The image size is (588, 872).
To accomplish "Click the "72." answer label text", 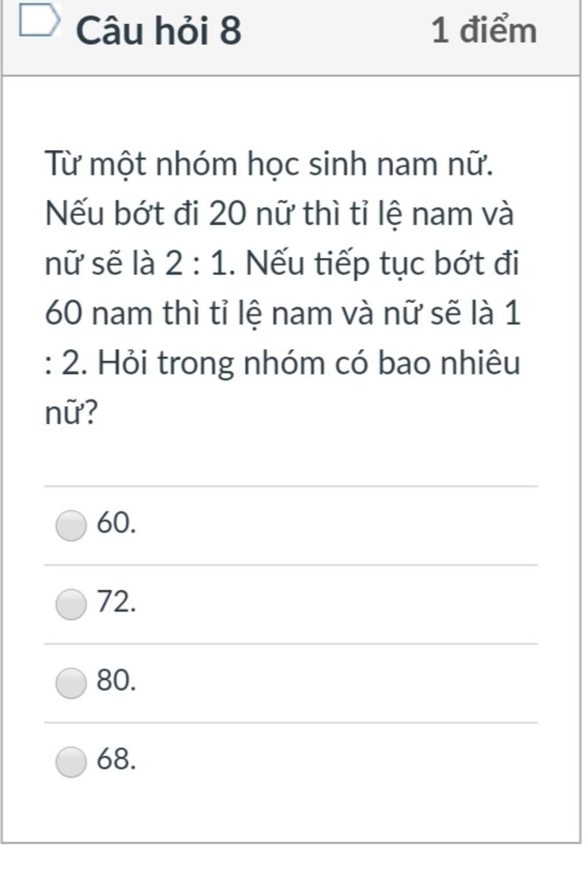I will [117, 602].
